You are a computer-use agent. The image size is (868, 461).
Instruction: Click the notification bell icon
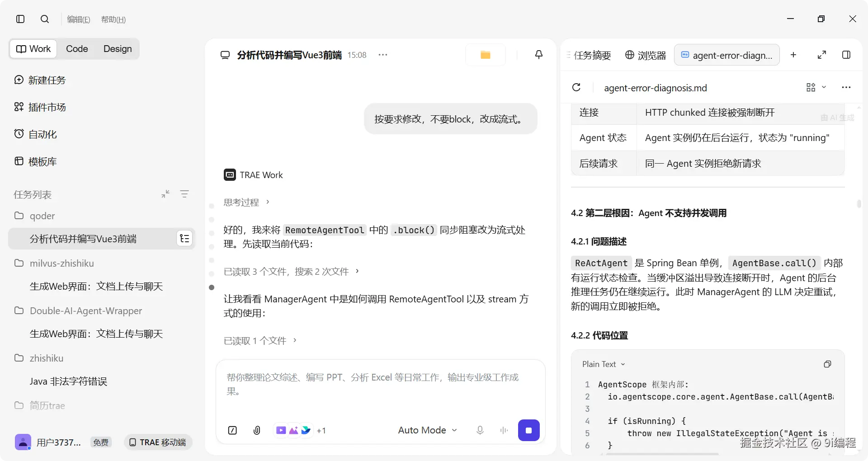coord(539,55)
